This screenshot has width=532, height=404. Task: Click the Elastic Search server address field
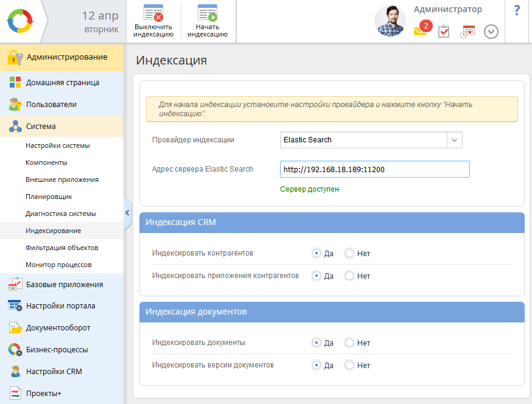tap(374, 169)
